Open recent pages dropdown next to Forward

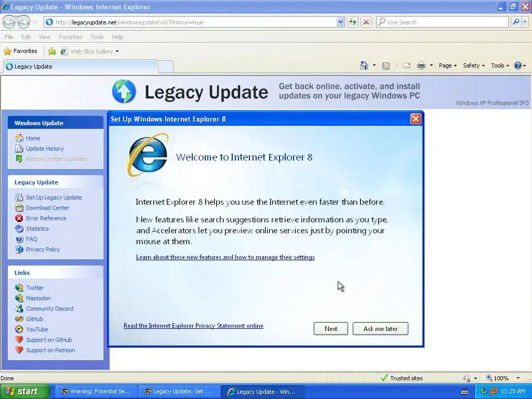(x=35, y=22)
